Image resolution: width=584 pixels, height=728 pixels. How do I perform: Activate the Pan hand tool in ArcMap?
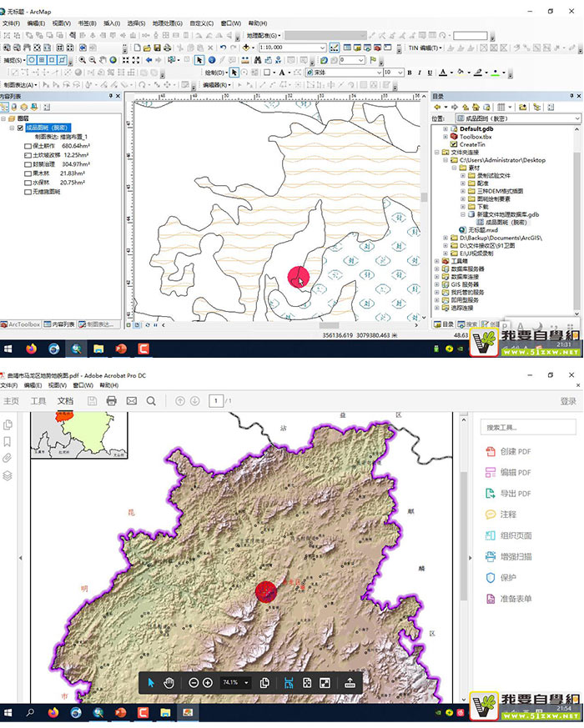103,60
